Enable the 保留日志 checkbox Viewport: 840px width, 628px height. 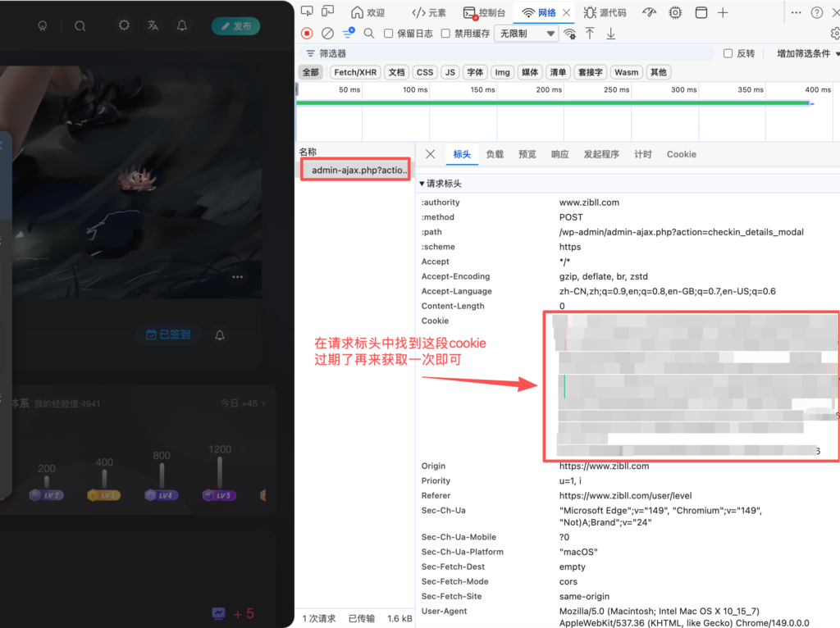click(388, 33)
